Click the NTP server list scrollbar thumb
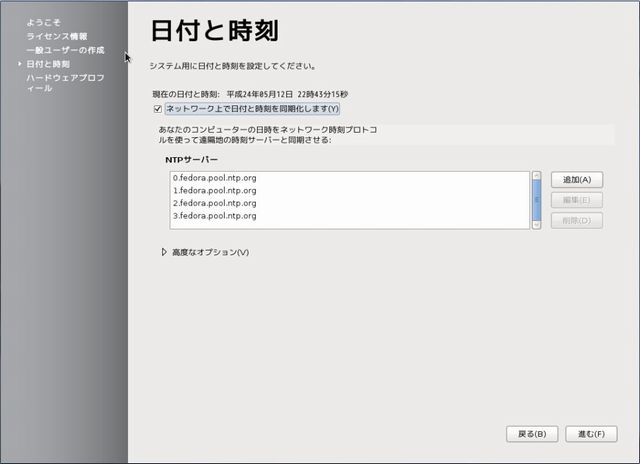Image resolution: width=640 pixels, height=464 pixels. click(537, 200)
